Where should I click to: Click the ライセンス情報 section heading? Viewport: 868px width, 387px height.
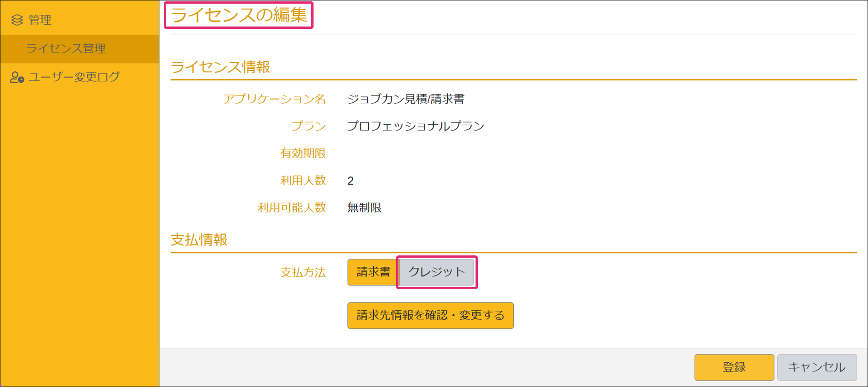220,67
